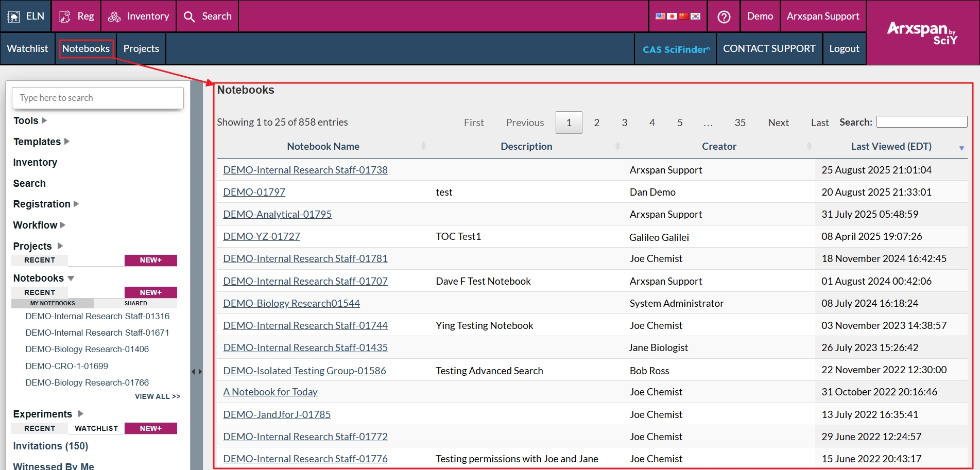Open the Reg module icon

tap(65, 16)
